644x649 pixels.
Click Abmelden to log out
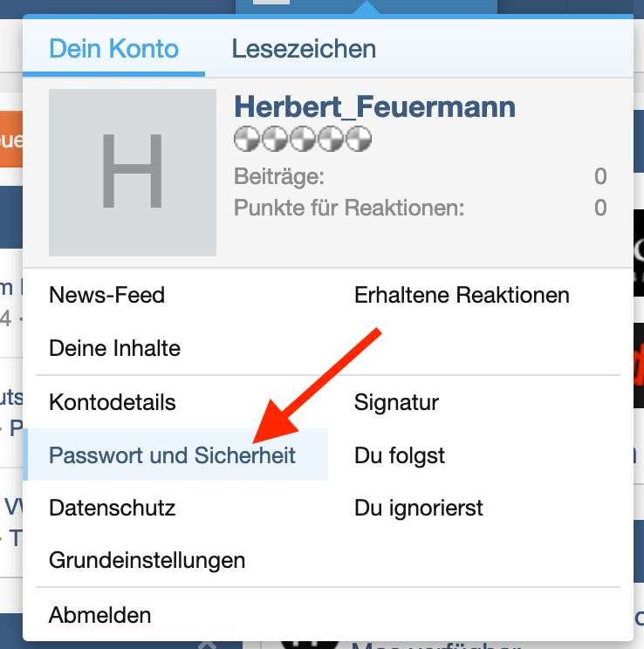(99, 614)
